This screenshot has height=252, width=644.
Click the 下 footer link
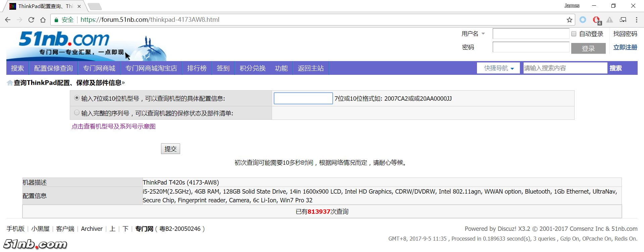click(x=125, y=229)
